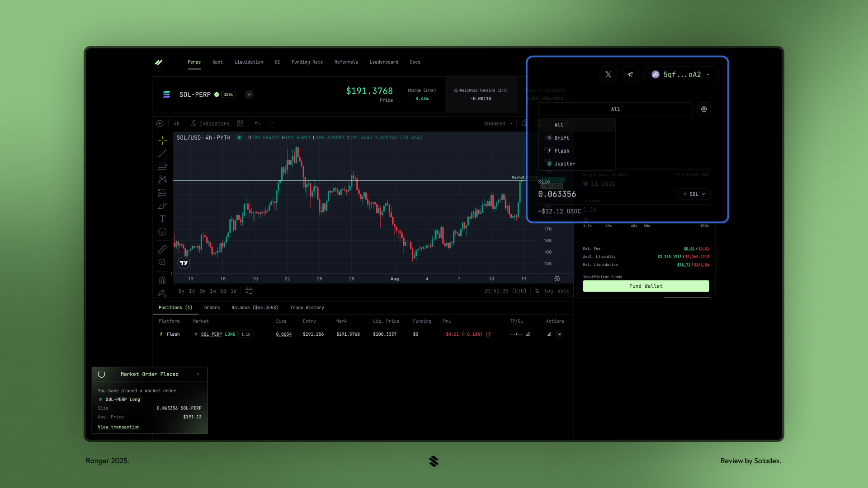This screenshot has width=868, height=488.
Task: Share PnL external link icon
Action: 488,334
